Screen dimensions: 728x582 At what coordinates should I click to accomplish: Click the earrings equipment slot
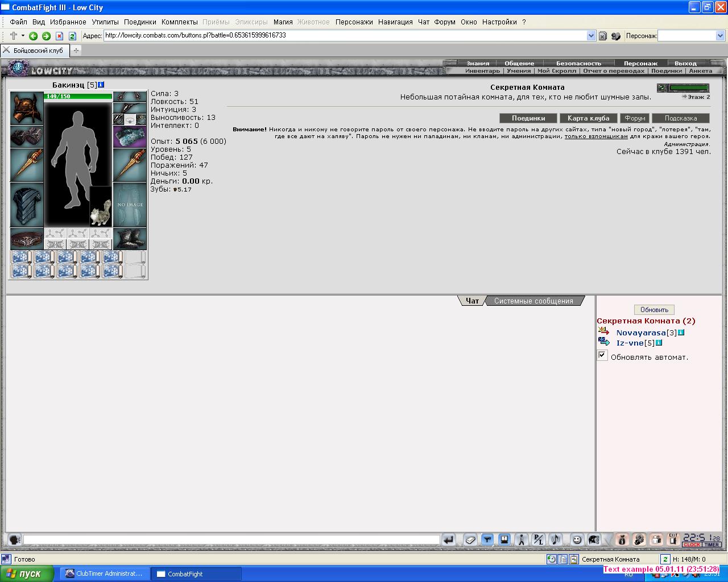coord(130,97)
